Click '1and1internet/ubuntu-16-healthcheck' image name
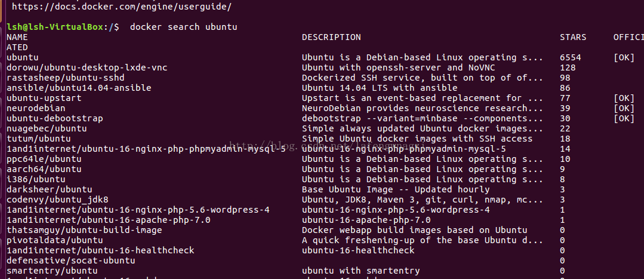 point(100,251)
